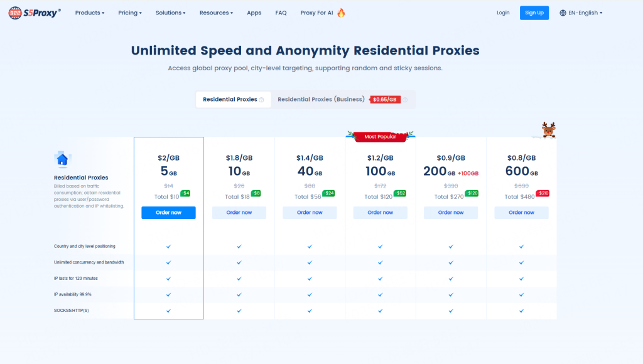Click the fire icon beside Proxy For AI

(x=341, y=13)
